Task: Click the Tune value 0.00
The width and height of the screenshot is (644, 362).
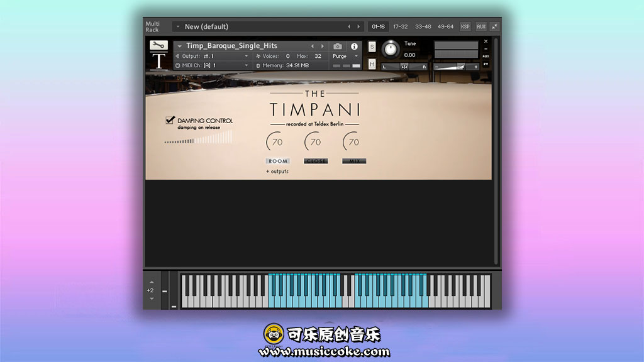Action: (409, 55)
